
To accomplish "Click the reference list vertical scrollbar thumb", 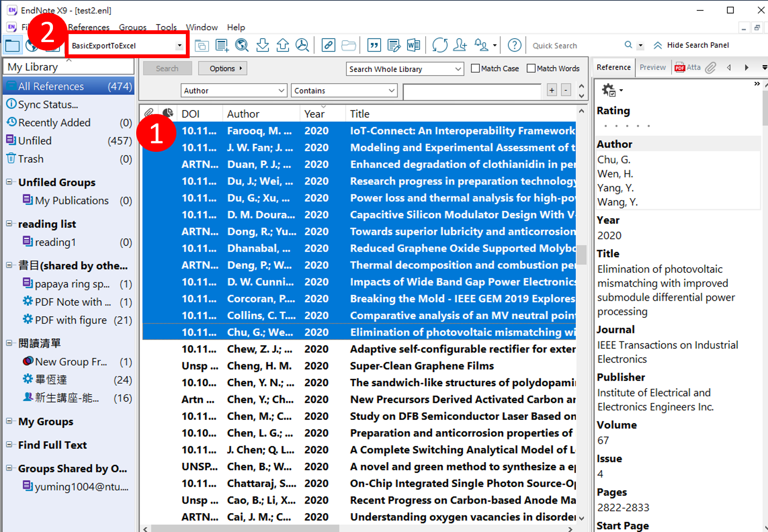I will pos(582,254).
